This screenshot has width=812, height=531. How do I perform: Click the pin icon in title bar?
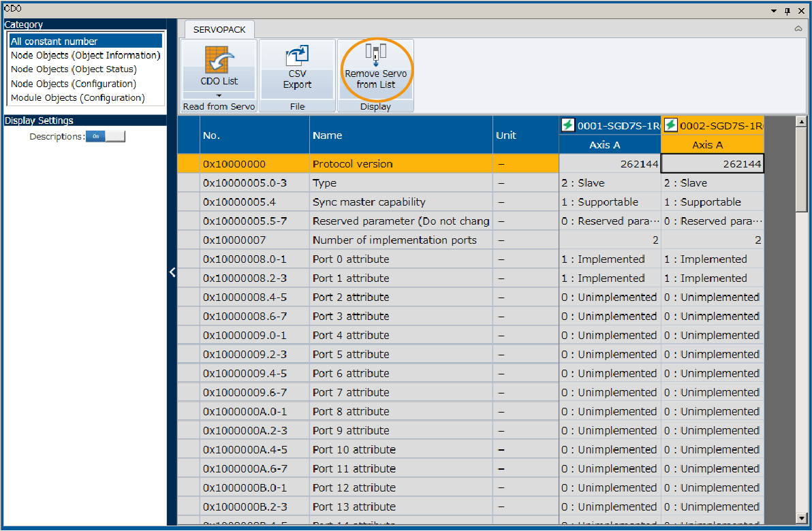tap(787, 10)
